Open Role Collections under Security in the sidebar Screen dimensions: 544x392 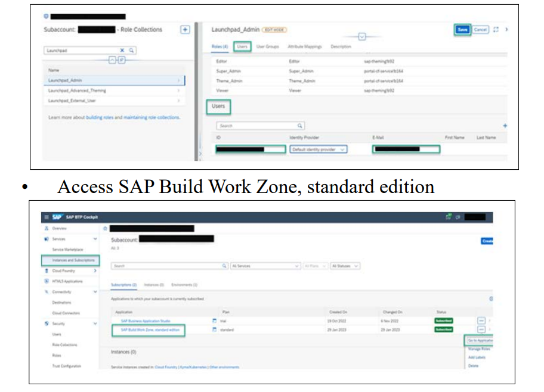tap(64, 344)
